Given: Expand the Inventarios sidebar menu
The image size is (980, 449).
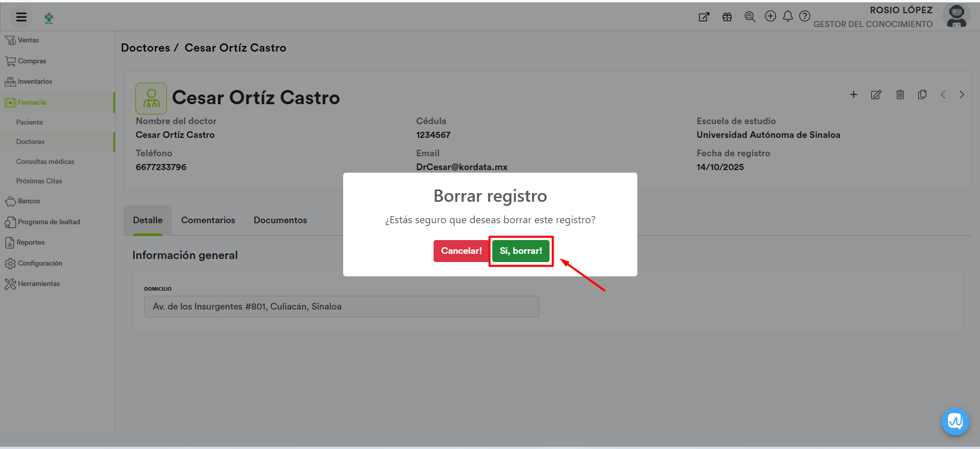Looking at the screenshot, I should pyautogui.click(x=35, y=82).
